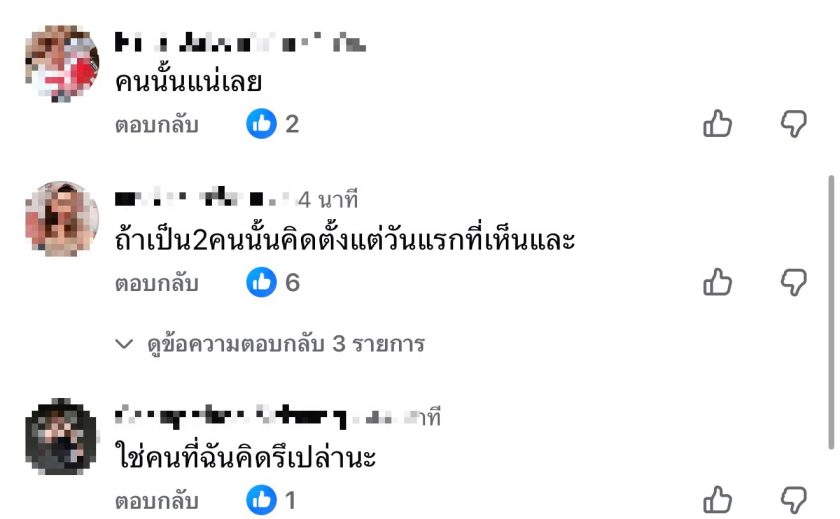Viewport: 840px width, 519px height.
Task: Click the vertical scrollbar on the right
Action: [831, 312]
